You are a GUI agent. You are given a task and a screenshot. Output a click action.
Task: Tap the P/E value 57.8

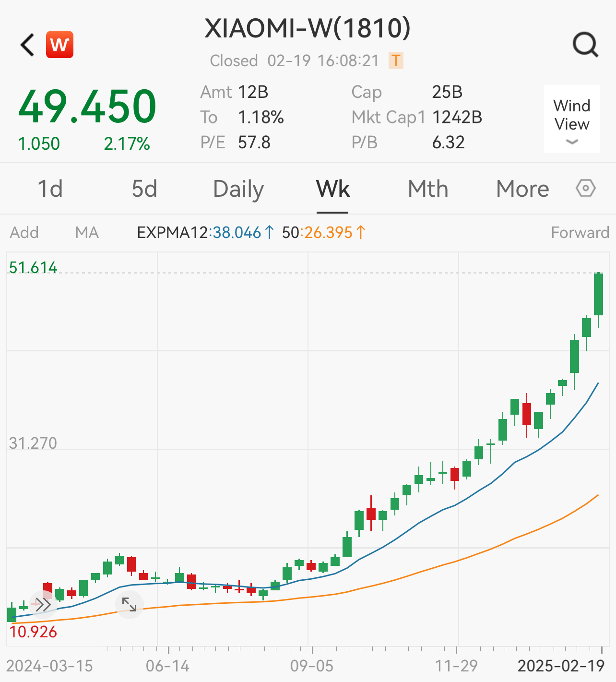pyautogui.click(x=254, y=142)
